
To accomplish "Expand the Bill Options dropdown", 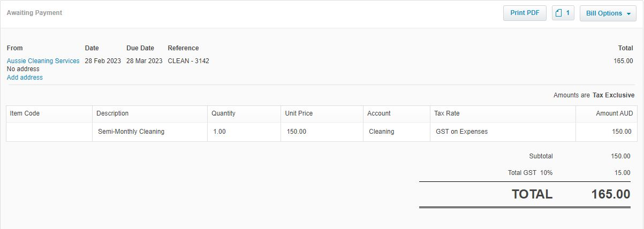I will pos(608,13).
